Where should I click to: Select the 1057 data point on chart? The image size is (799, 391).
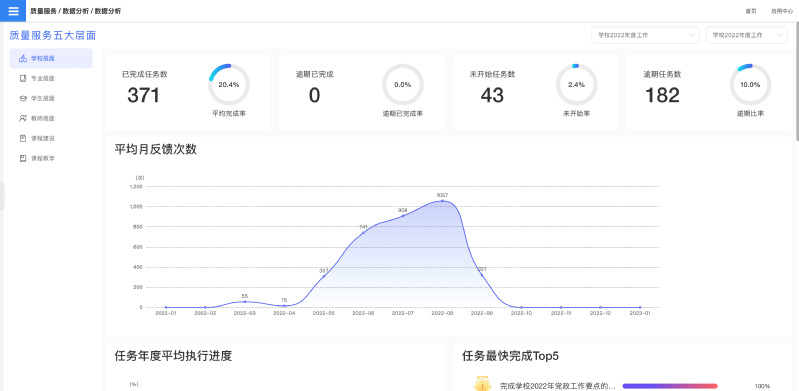442,201
